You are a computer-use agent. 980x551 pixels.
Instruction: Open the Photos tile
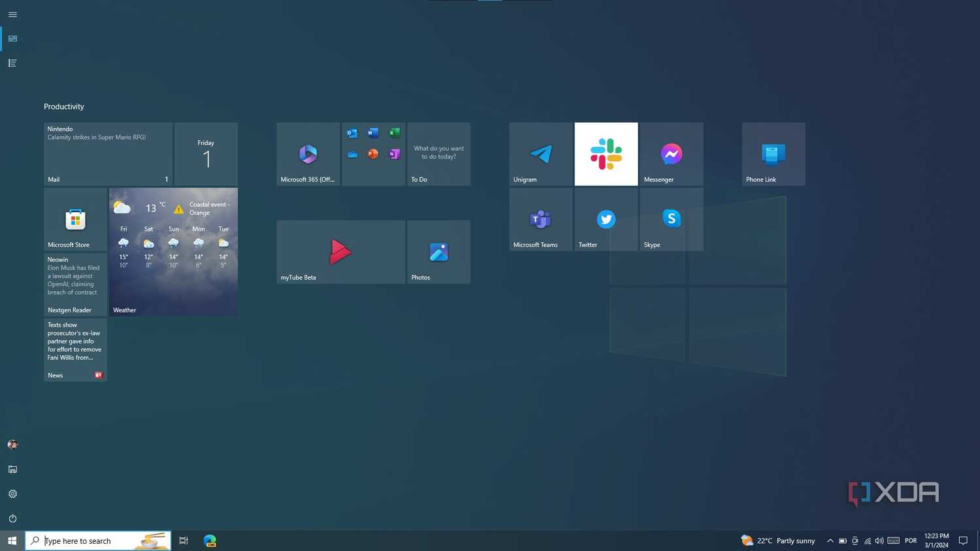[x=439, y=252]
